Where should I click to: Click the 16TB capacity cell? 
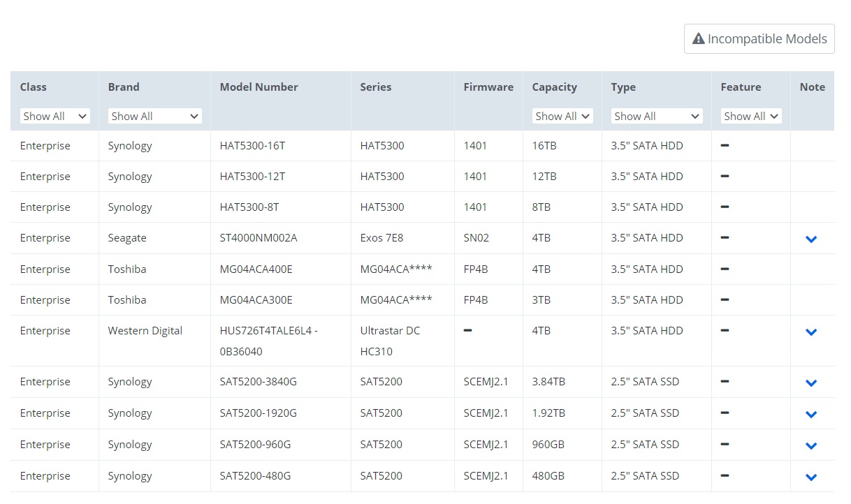[544, 146]
